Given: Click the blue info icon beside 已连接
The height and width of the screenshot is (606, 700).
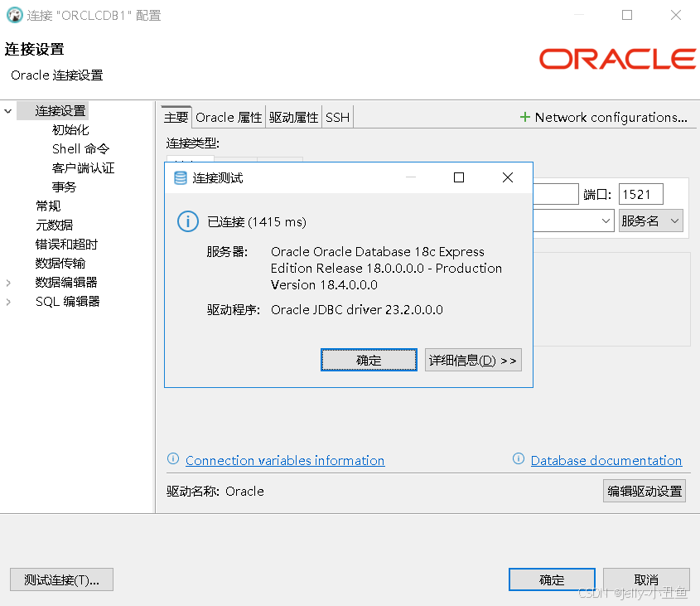Looking at the screenshot, I should pos(188,221).
